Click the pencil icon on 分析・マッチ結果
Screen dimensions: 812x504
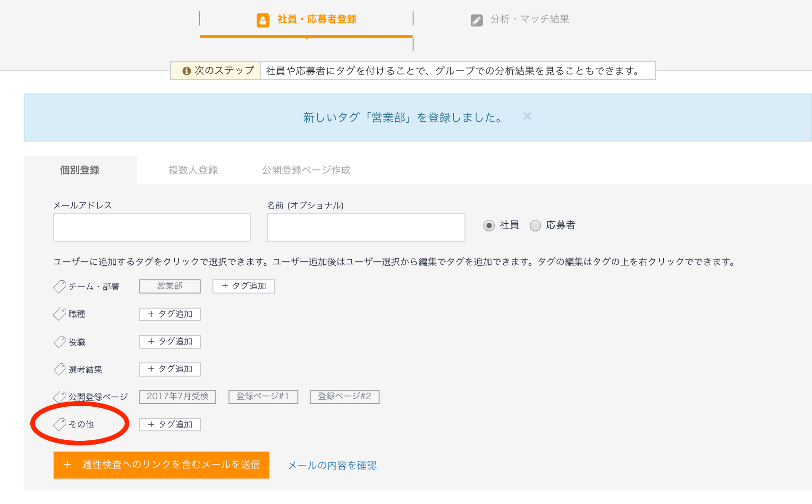pos(477,19)
